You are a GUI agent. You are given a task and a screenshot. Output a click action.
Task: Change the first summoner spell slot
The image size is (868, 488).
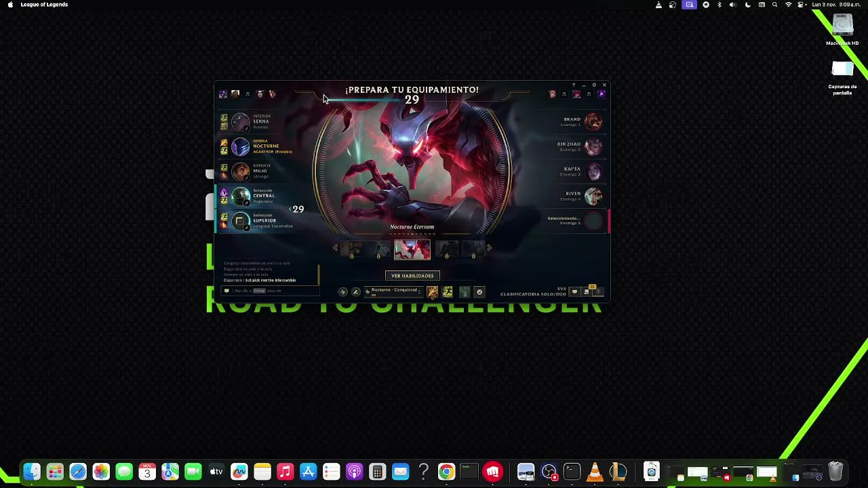tap(433, 292)
